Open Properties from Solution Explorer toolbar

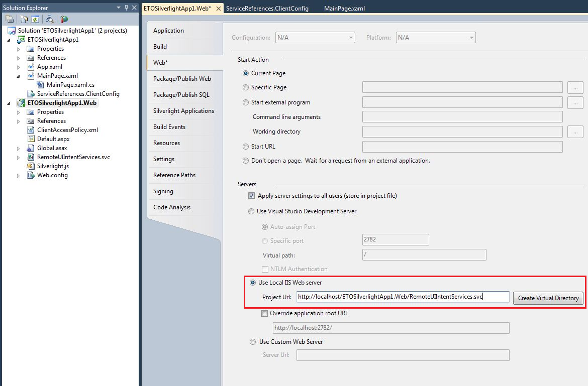pos(10,19)
